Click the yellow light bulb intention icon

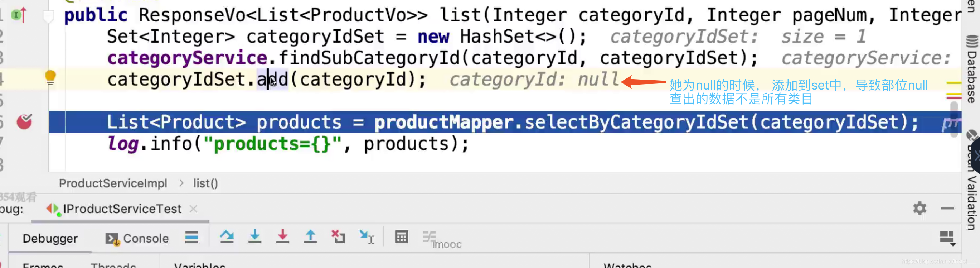point(50,78)
